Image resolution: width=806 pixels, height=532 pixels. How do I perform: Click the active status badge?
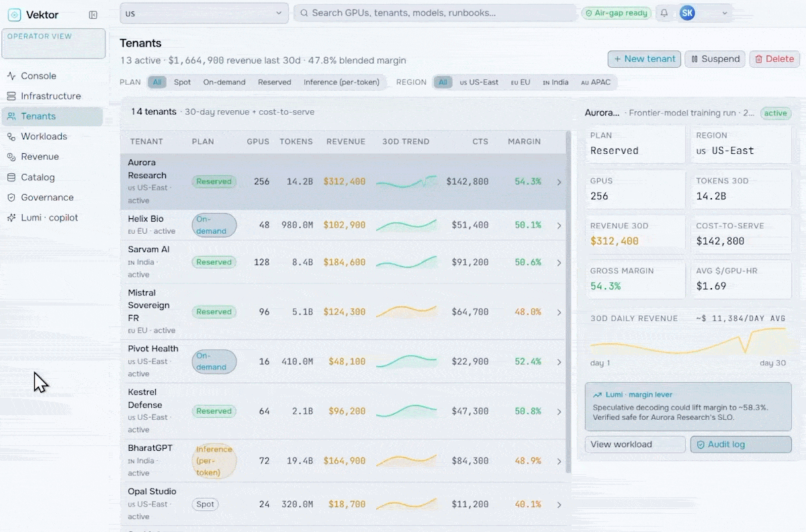776,114
